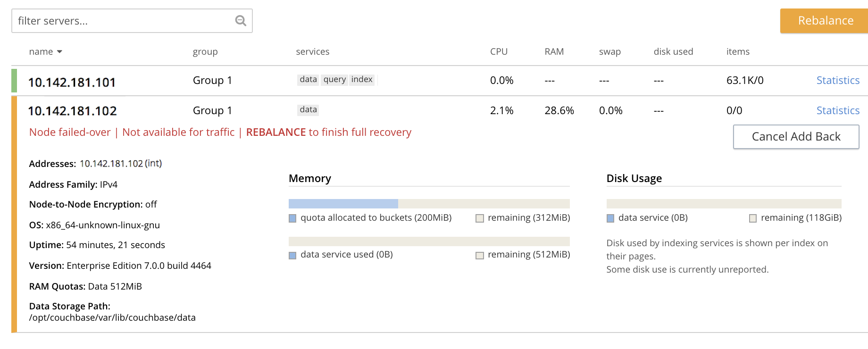Screen dimensions: 868x349
Task: Toggle the data service used (0B) legend checkbox
Action: coord(292,255)
